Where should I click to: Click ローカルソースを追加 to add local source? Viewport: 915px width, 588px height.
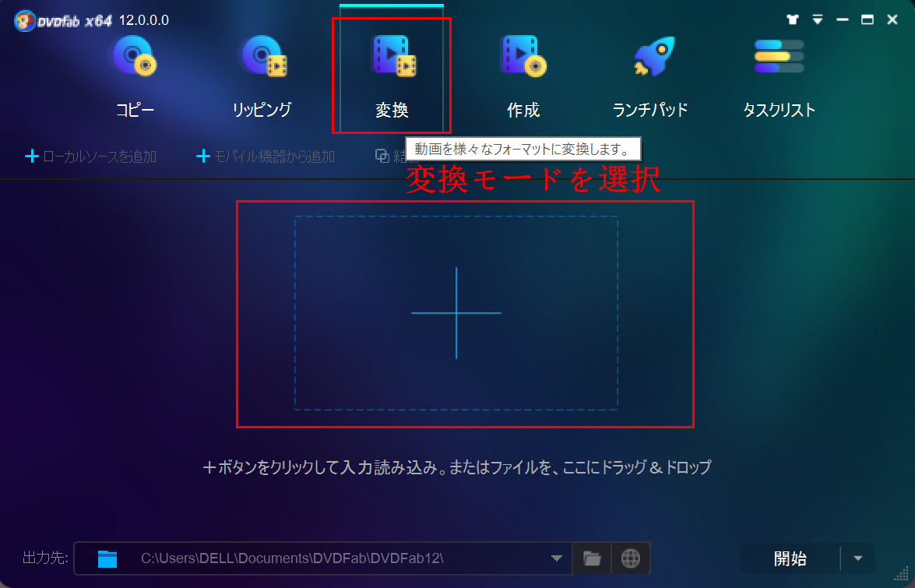click(x=91, y=157)
